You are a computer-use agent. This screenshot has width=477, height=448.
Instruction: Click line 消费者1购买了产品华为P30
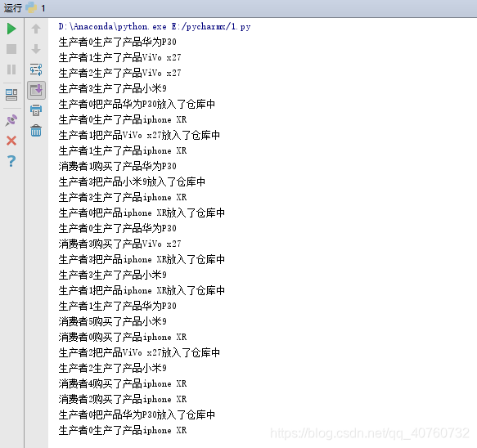click(118, 166)
